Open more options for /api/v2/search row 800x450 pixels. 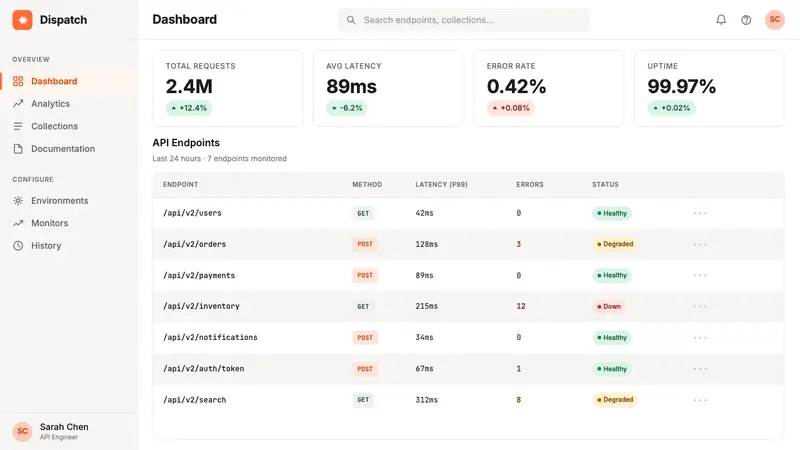click(700, 400)
